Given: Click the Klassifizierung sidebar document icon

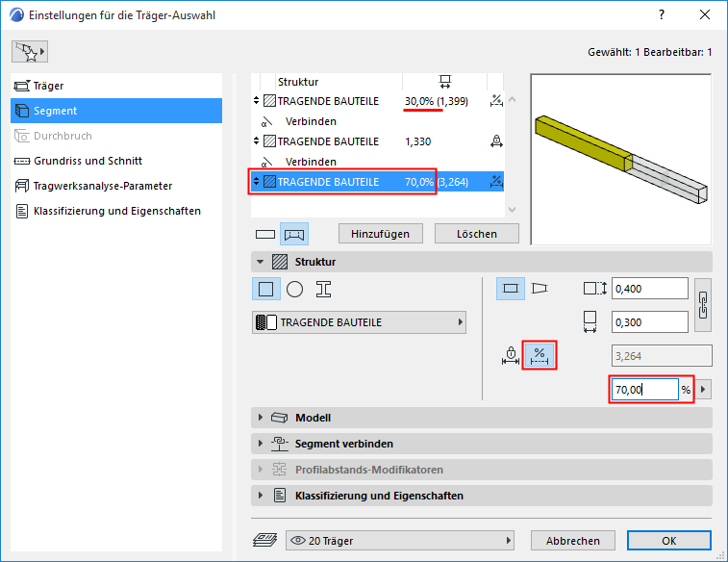Looking at the screenshot, I should click(x=22, y=211).
